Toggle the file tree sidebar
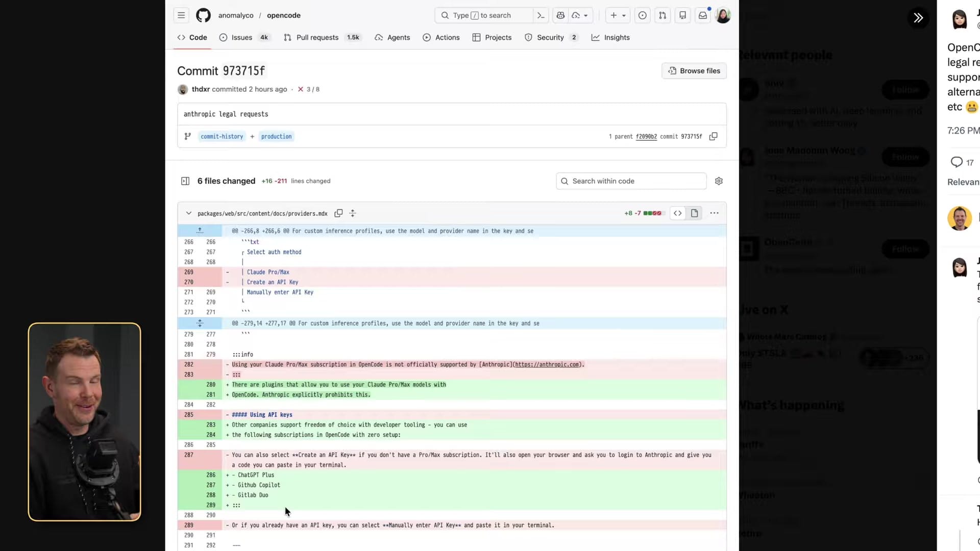 (185, 181)
